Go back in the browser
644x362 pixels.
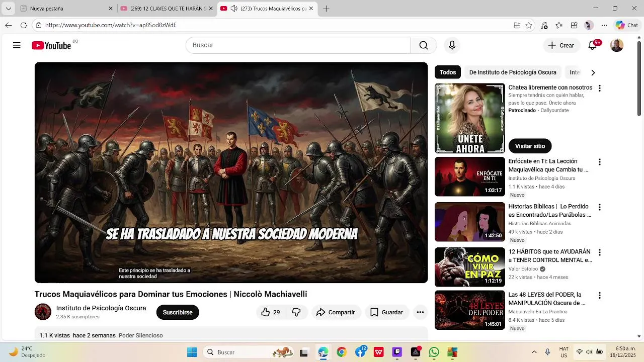[x=9, y=25]
